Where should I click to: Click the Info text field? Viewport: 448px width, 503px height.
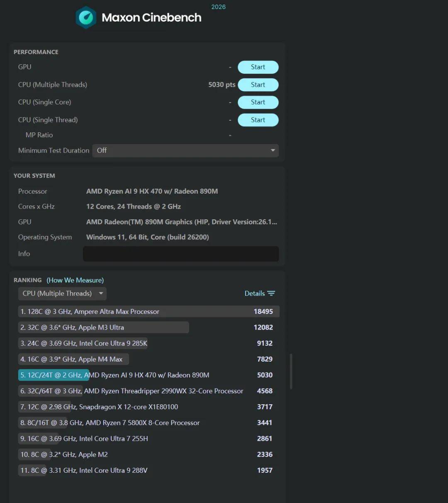coord(181,254)
